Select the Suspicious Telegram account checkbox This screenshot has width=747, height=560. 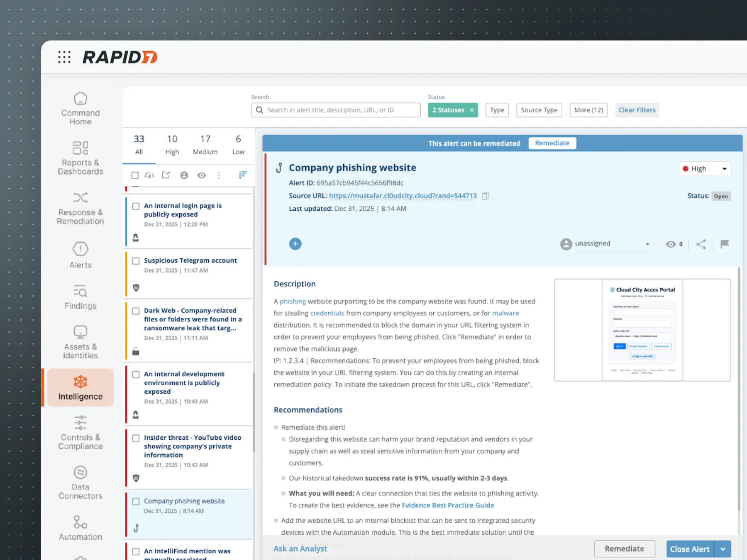point(136,261)
